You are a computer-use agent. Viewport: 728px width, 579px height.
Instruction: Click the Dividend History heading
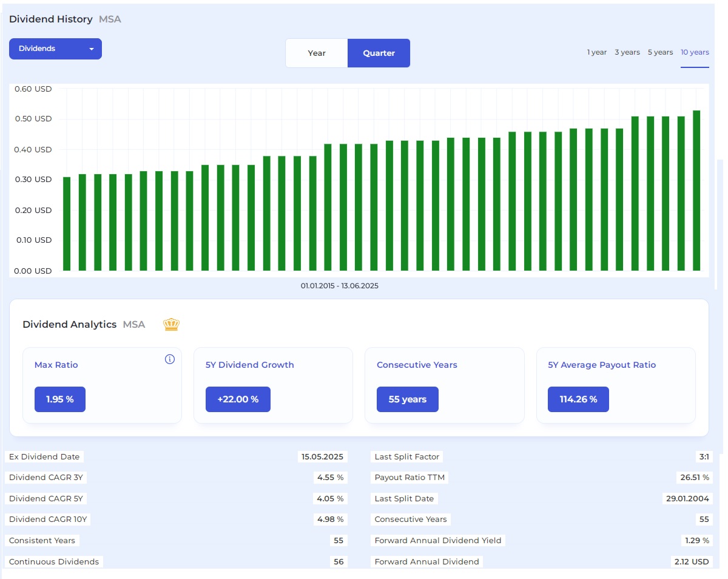pos(51,19)
